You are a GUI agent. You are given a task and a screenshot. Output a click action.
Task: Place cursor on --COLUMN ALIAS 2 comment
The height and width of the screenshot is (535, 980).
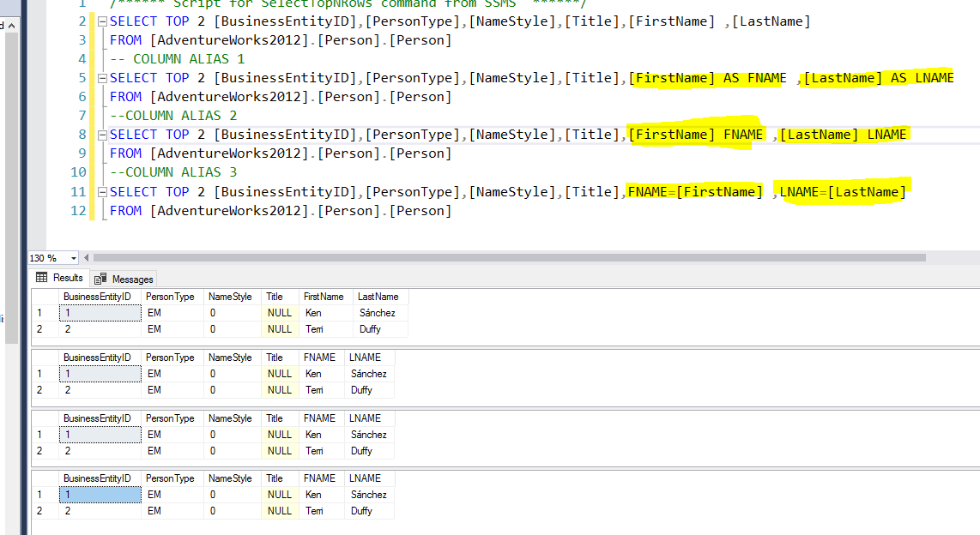click(173, 116)
